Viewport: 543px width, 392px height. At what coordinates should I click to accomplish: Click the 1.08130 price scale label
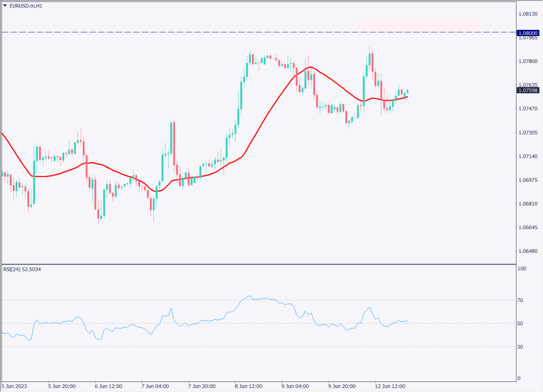click(527, 13)
